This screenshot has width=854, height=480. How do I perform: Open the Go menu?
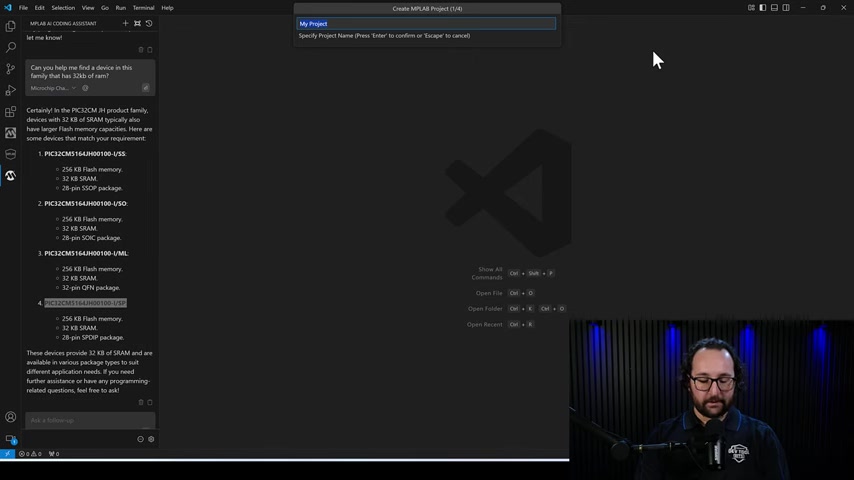(105, 8)
